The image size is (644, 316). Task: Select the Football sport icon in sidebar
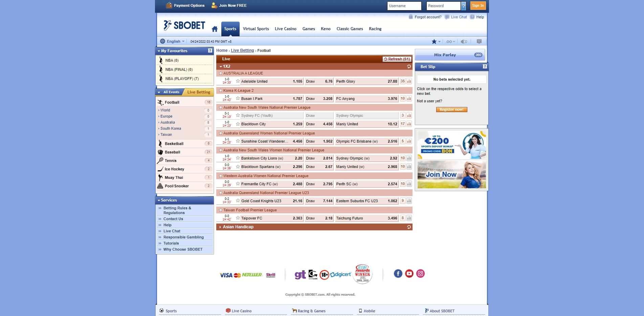coord(160,102)
